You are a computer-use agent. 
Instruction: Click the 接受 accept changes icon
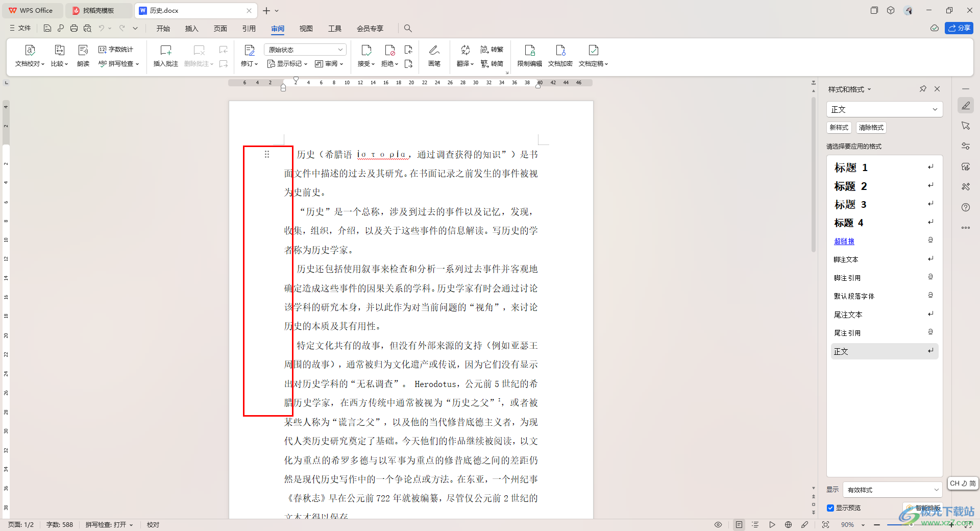coord(366,50)
